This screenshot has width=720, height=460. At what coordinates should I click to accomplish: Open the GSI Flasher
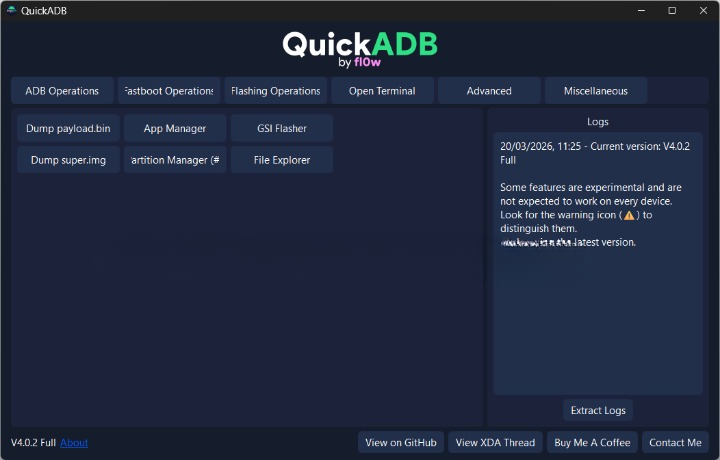point(282,128)
